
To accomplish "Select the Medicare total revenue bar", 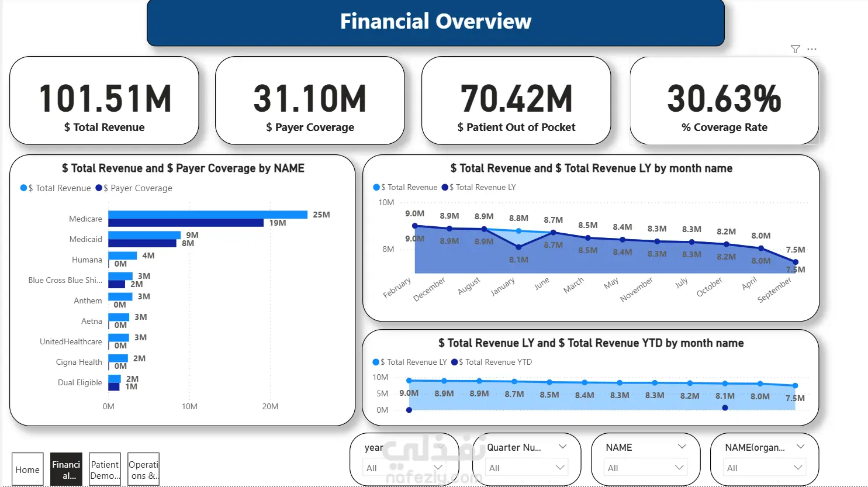I will [208, 215].
